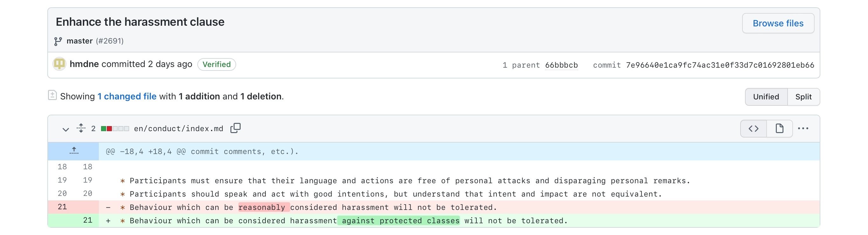868x235 pixels.
Task: Open the 1 changed file link
Action: 127,97
